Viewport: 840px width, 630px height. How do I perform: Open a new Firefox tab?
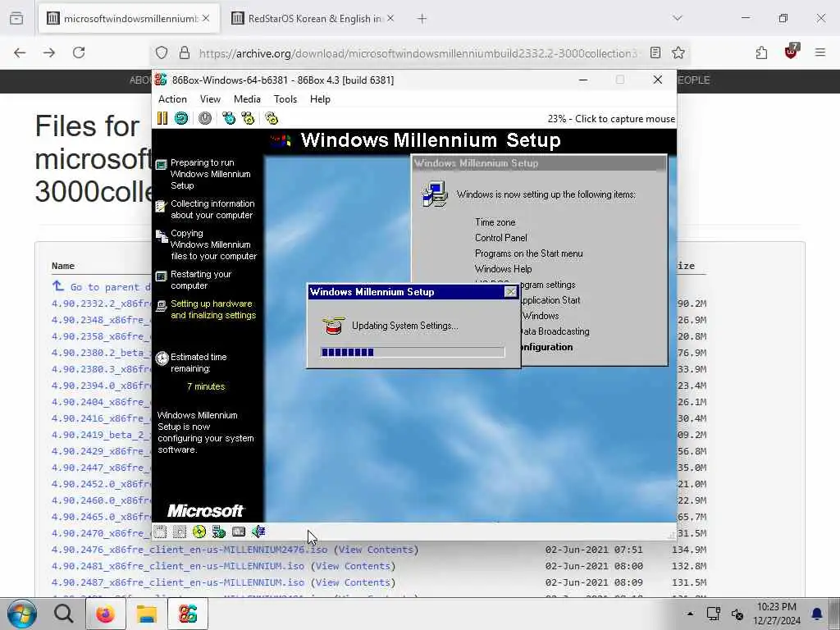(x=422, y=19)
